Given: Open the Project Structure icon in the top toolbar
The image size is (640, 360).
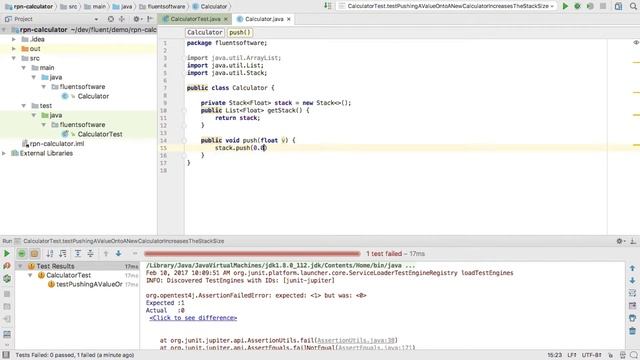Looking at the screenshot, I should pos(618,6).
